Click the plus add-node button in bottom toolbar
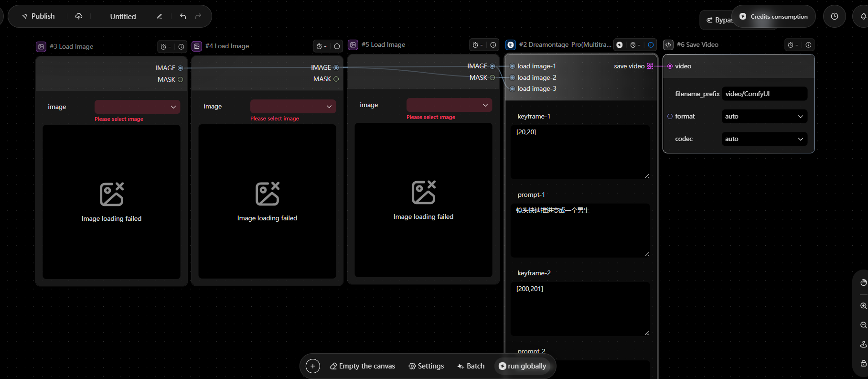The image size is (868, 379). coord(313,366)
